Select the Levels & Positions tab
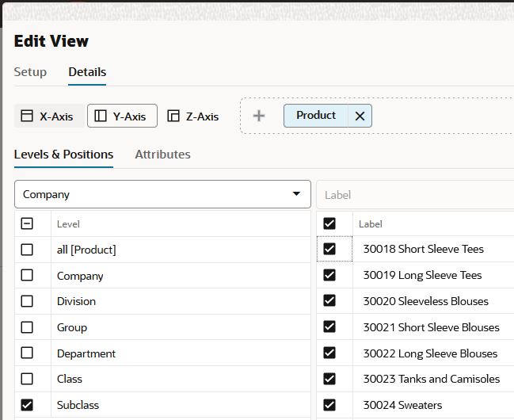Viewport: 514px width, 420px height. (x=63, y=155)
